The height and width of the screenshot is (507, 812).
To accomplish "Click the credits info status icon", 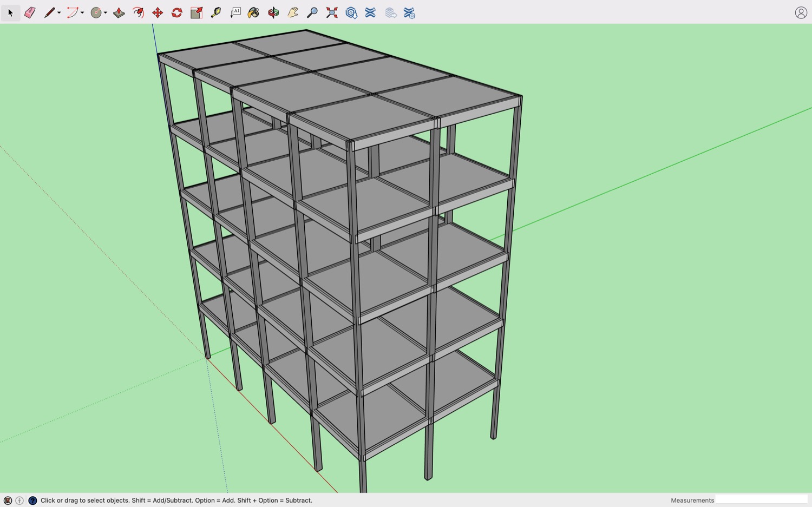I will point(19,501).
